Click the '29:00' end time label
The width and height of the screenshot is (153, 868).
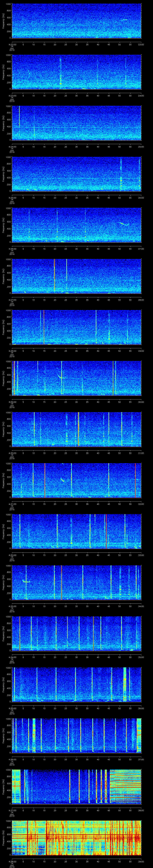(x=141, y=351)
